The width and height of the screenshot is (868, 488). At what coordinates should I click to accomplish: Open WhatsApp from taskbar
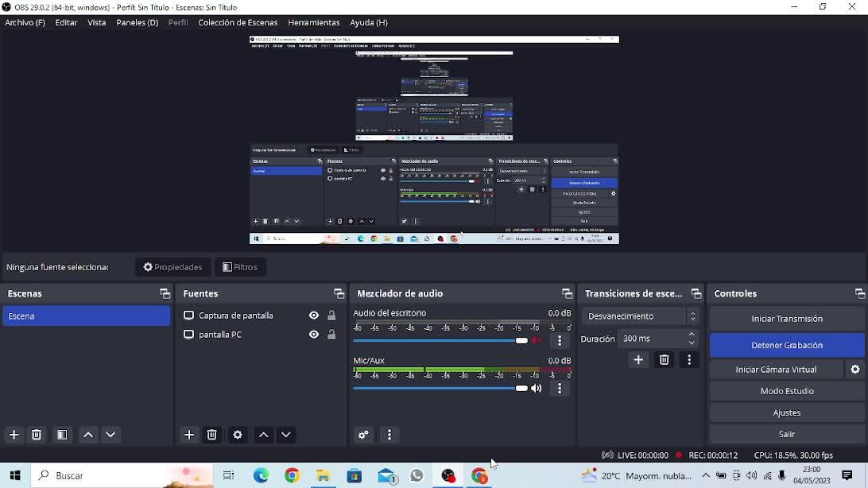point(417,476)
